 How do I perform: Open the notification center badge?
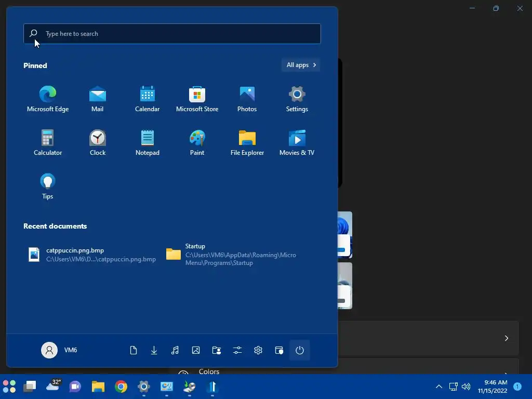[x=517, y=386]
